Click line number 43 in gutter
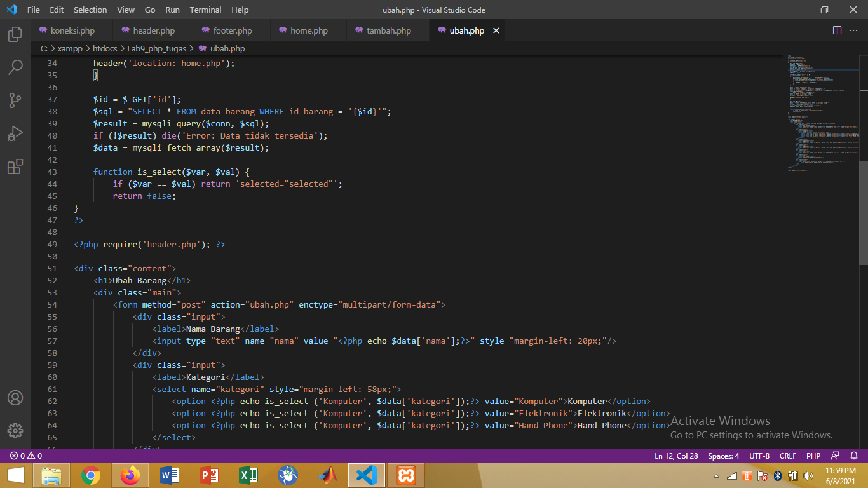 (52, 172)
